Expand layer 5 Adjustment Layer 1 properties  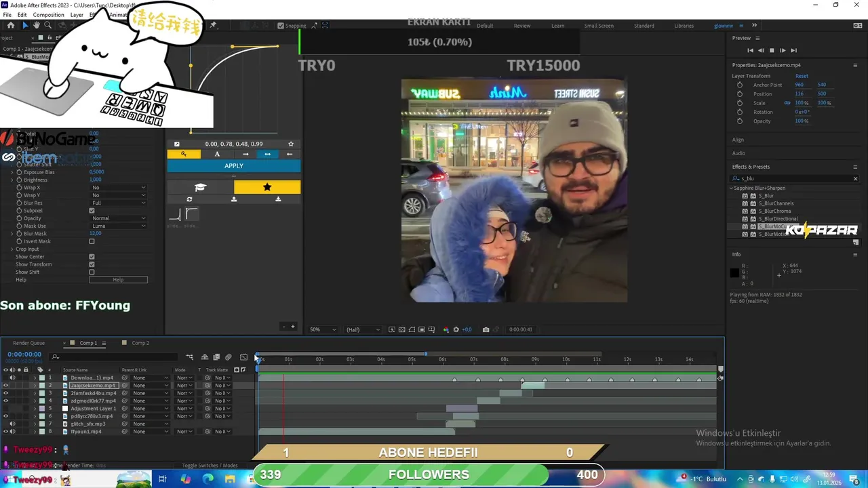(x=35, y=409)
